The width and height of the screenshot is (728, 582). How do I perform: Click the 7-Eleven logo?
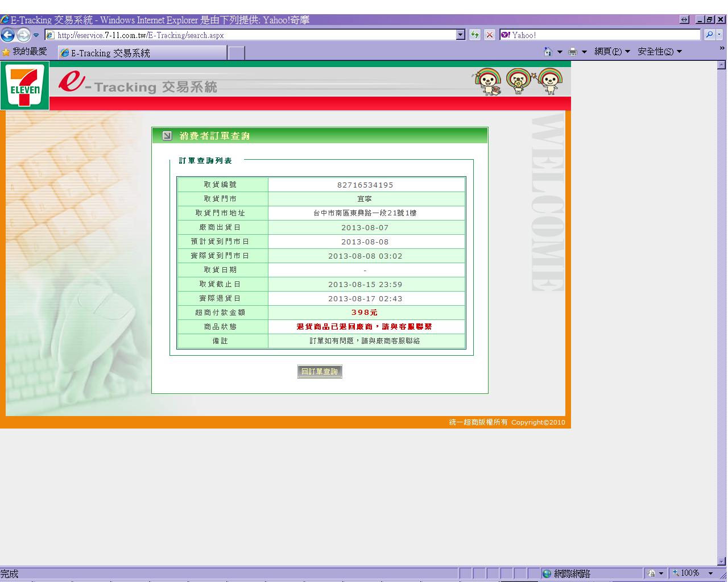24,86
